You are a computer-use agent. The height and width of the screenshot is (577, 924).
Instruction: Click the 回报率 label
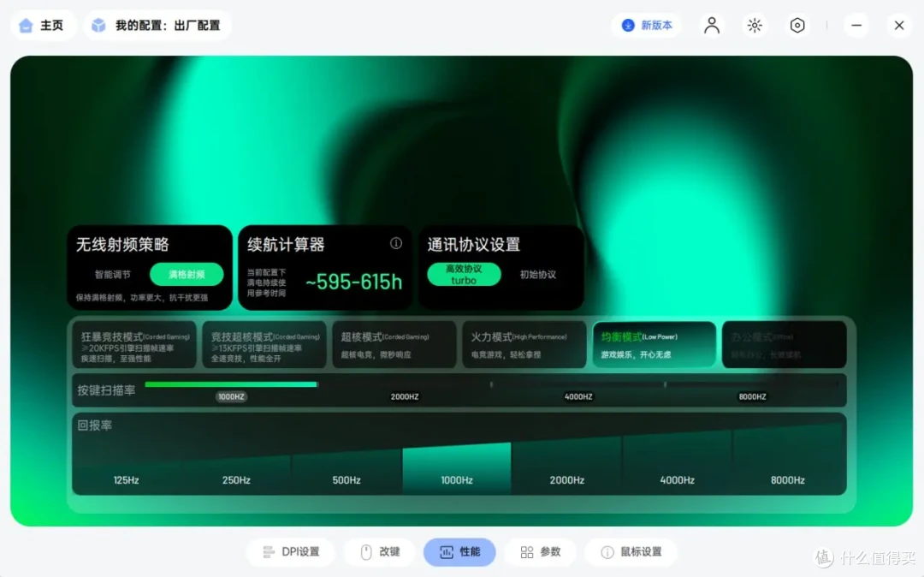pos(94,425)
